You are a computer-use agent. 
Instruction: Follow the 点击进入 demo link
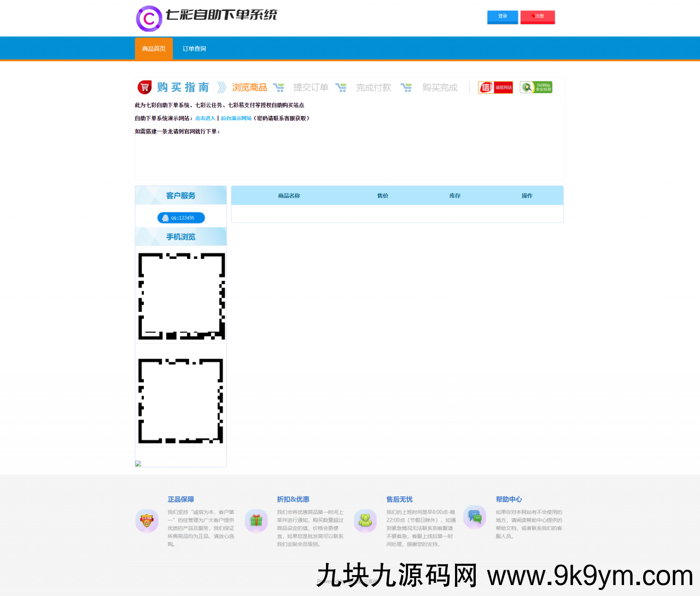click(205, 118)
